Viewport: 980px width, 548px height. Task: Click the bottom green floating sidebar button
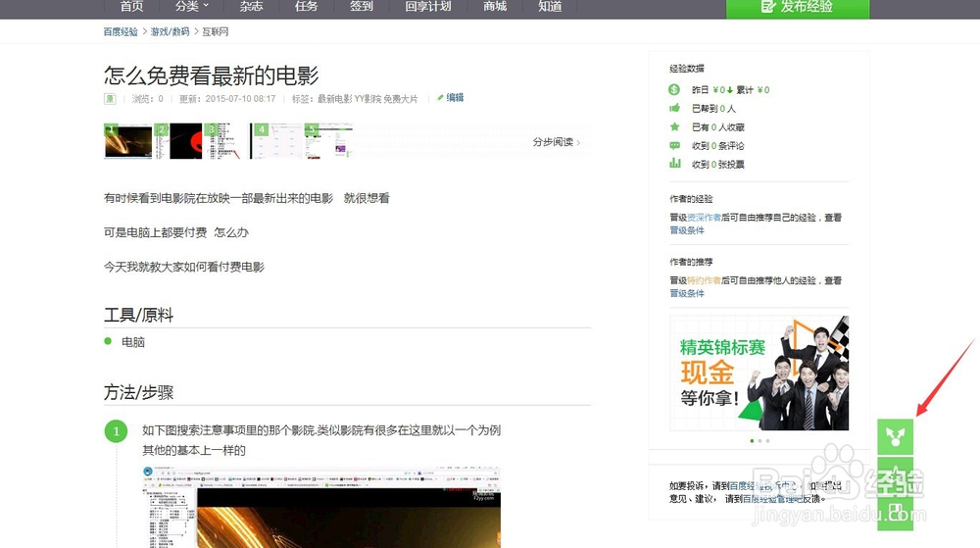click(x=895, y=513)
